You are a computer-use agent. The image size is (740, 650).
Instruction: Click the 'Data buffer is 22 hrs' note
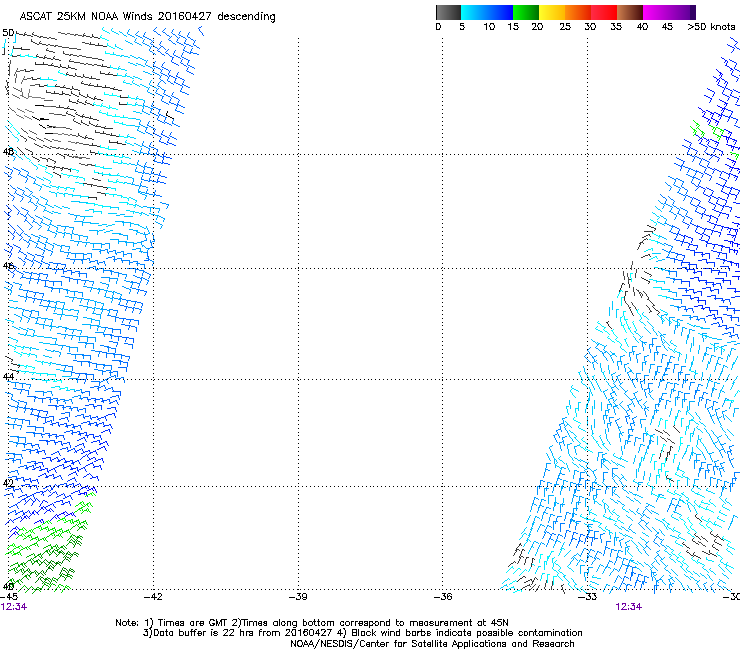pyautogui.click(x=202, y=633)
